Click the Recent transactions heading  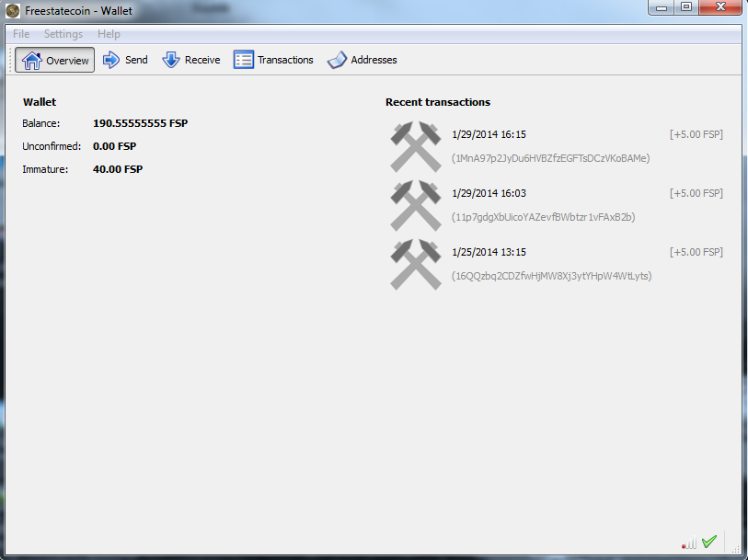[x=438, y=102]
